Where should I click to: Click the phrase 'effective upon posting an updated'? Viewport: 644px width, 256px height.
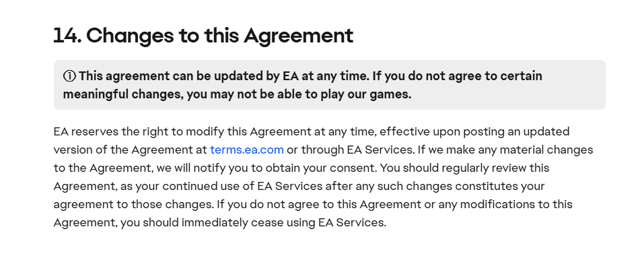(x=474, y=132)
